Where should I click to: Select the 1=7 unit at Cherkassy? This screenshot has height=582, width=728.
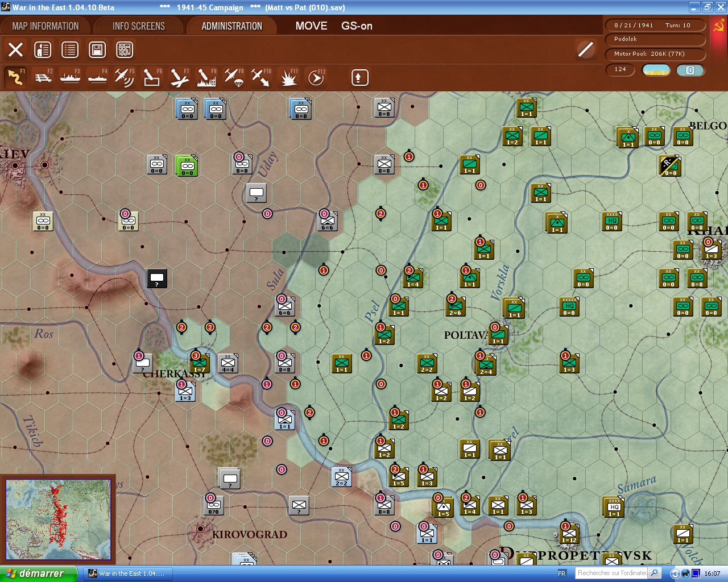pyautogui.click(x=199, y=363)
